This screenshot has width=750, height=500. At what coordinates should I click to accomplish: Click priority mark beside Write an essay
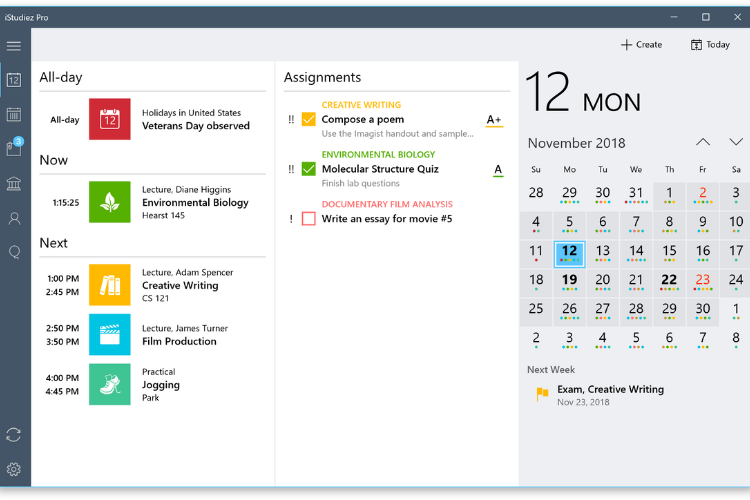(x=291, y=219)
